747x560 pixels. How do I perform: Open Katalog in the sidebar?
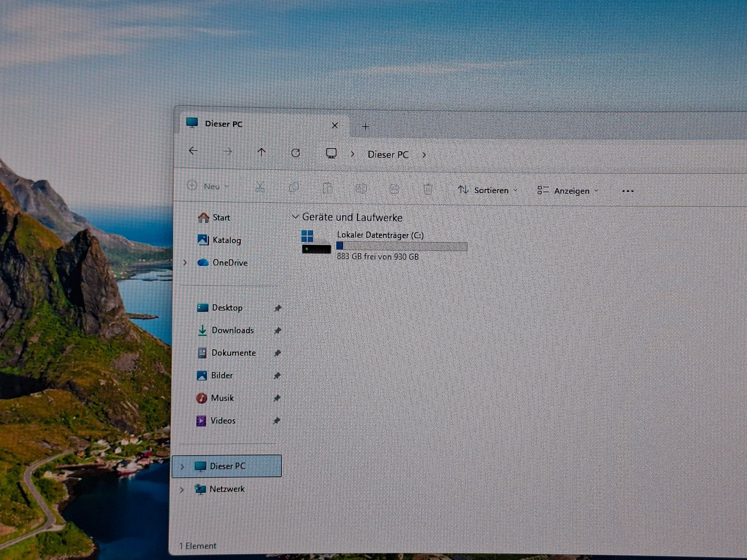point(226,240)
